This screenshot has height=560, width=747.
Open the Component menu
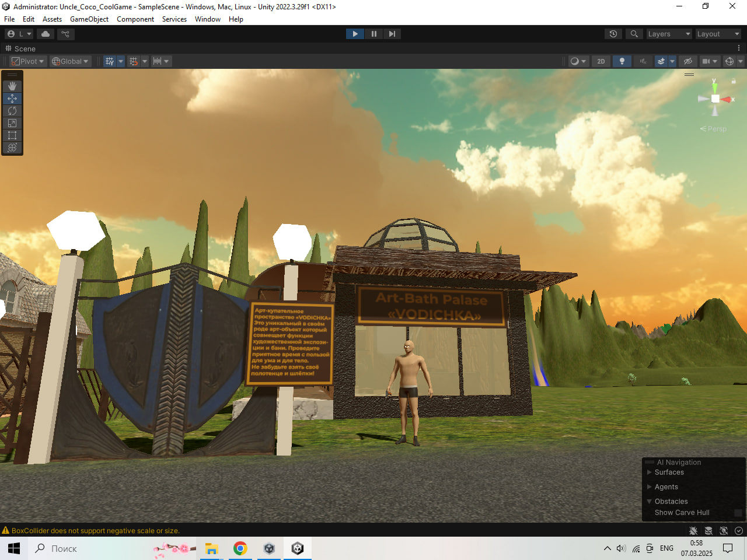tap(135, 19)
